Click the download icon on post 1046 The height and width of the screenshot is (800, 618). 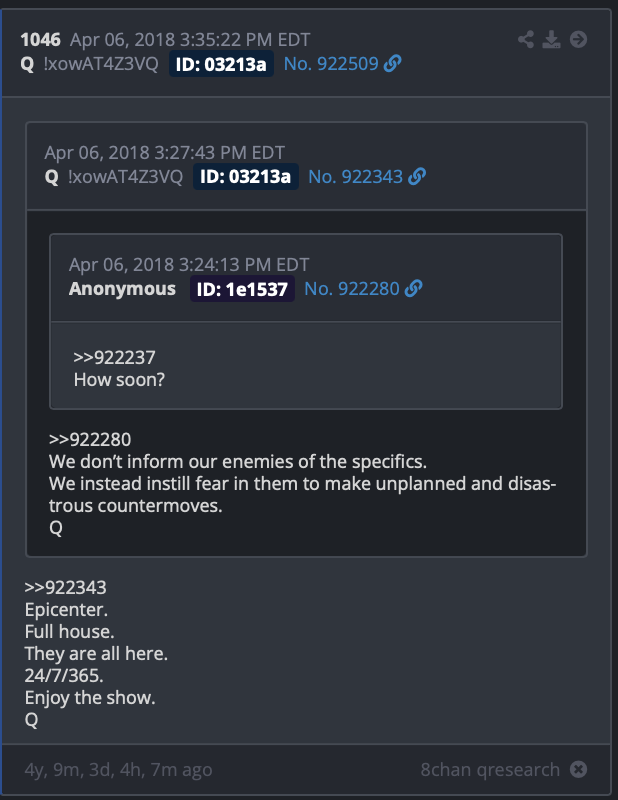(x=551, y=39)
